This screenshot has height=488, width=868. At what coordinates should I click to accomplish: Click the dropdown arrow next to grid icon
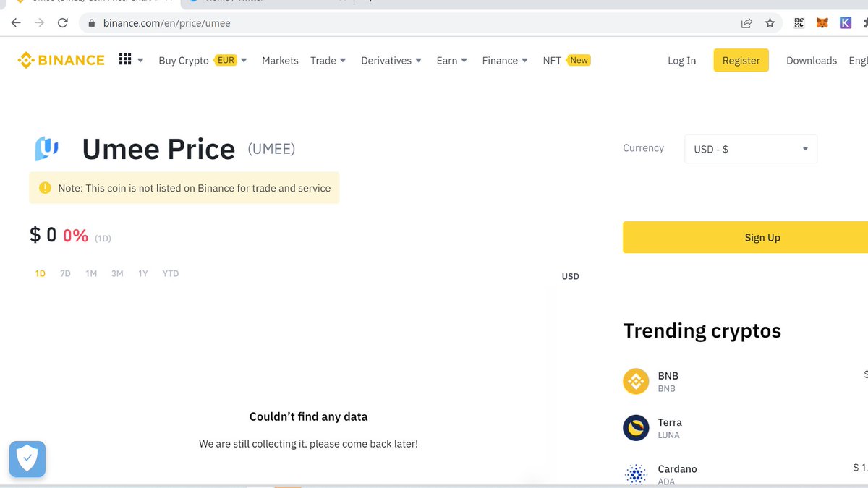click(x=140, y=61)
